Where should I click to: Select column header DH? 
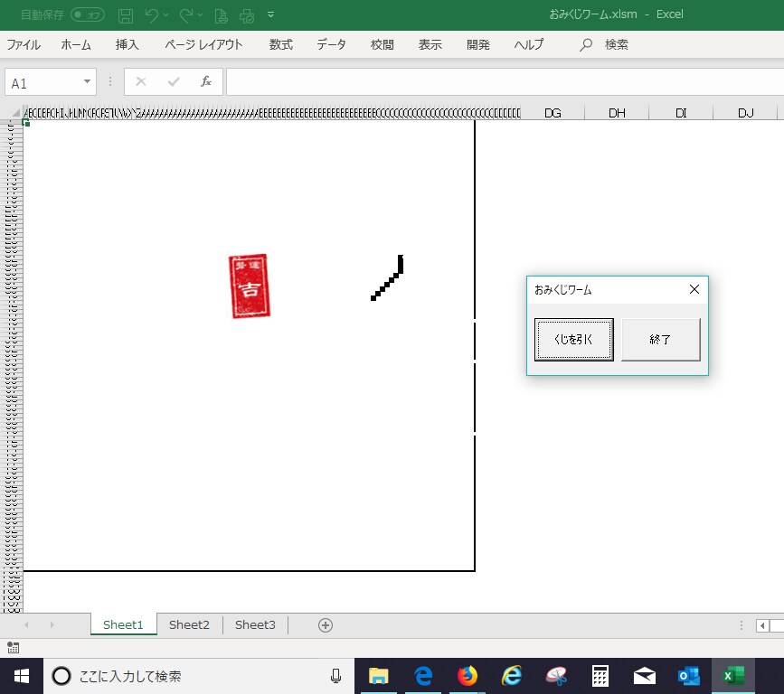pyautogui.click(x=617, y=113)
